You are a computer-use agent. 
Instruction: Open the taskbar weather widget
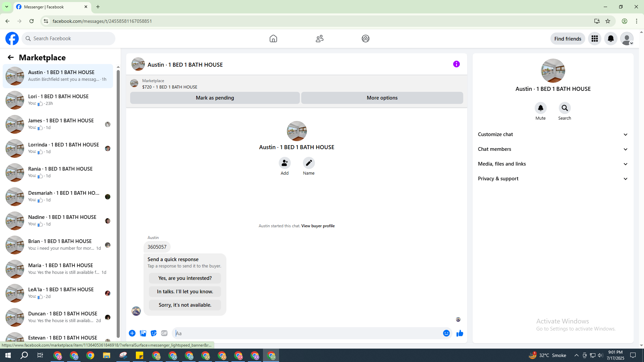point(547,355)
